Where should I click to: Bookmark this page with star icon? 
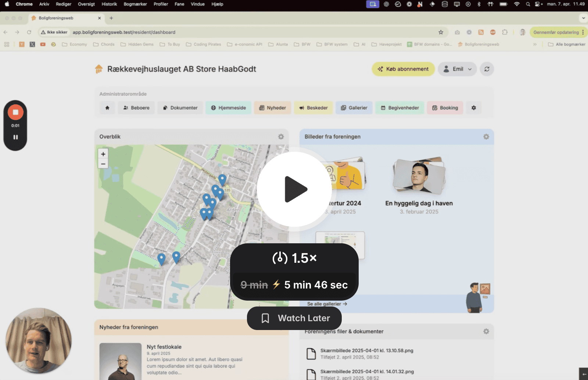pyautogui.click(x=441, y=32)
